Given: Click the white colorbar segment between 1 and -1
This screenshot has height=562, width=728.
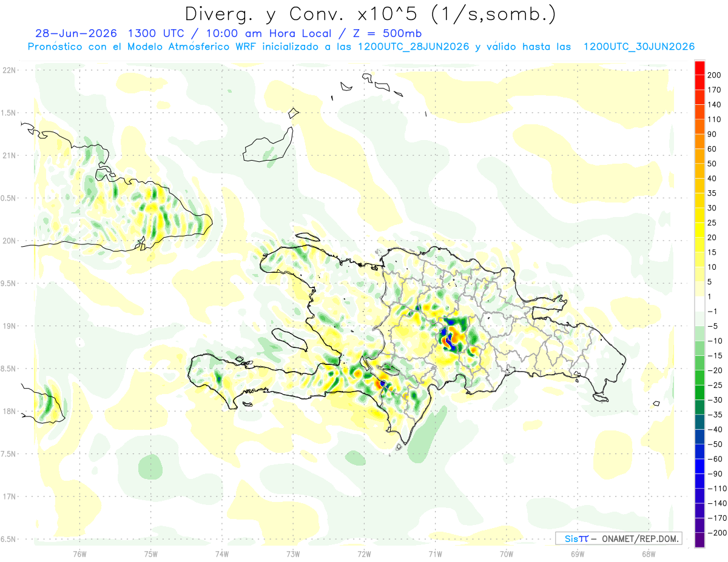Looking at the screenshot, I should point(699,303).
